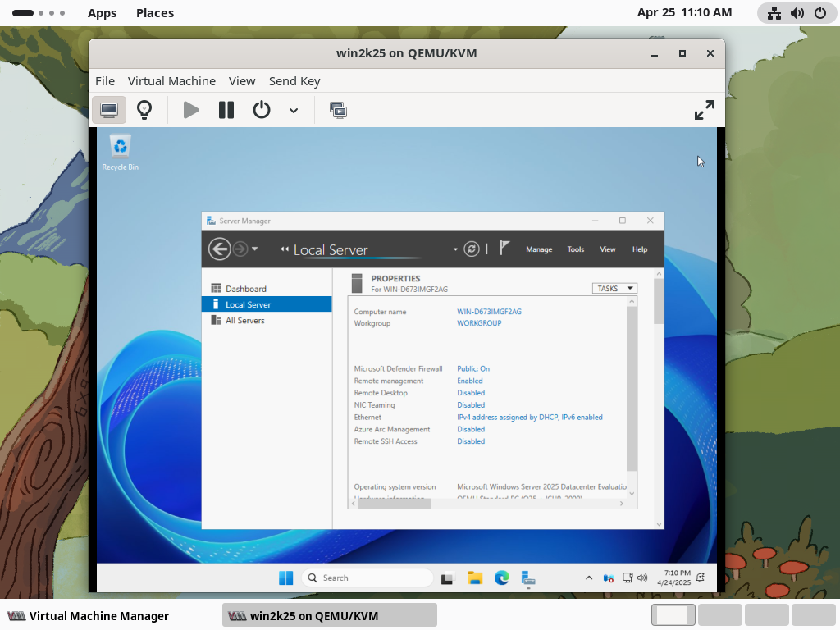The image size is (840, 630).
Task: Click Firewall status Public: On
Action: [473, 368]
